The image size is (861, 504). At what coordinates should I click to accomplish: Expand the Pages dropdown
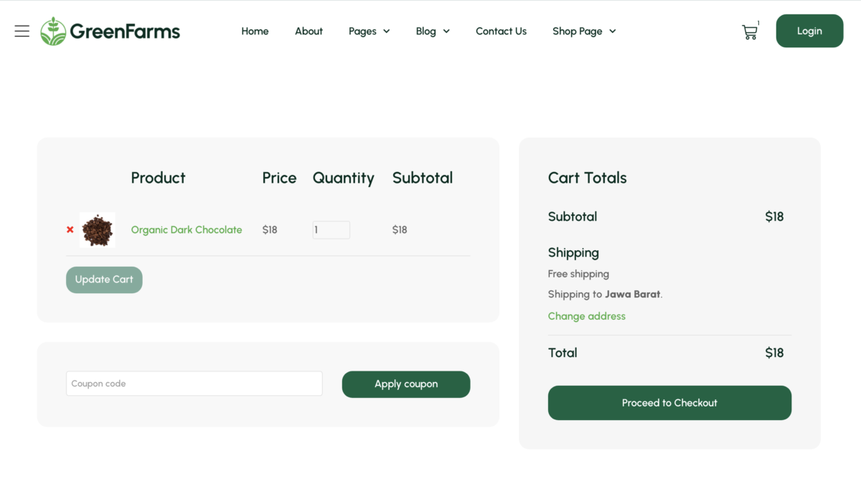click(369, 31)
